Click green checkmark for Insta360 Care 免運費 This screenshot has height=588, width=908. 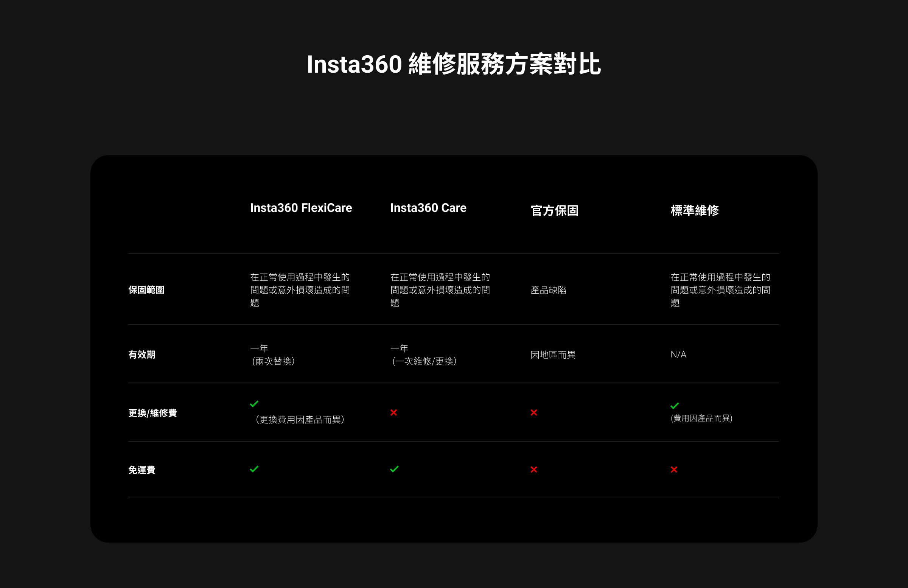[x=394, y=469]
